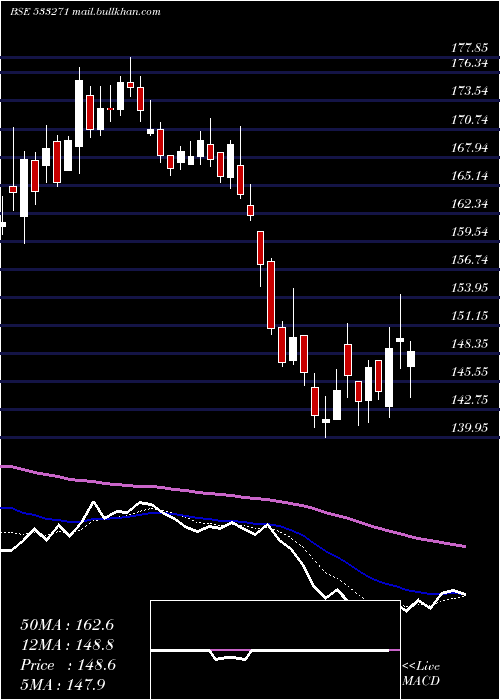Click inside the MACD indicator box
This screenshot has width=500, height=700.
click(275, 650)
